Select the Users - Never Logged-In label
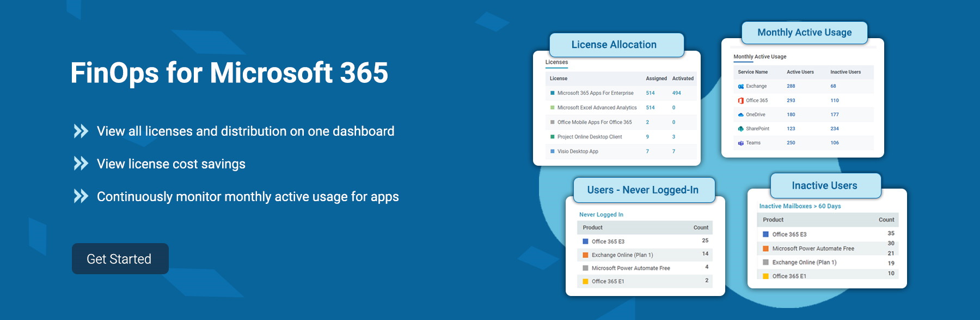Screen dimensions: 980x320 (644, 190)
